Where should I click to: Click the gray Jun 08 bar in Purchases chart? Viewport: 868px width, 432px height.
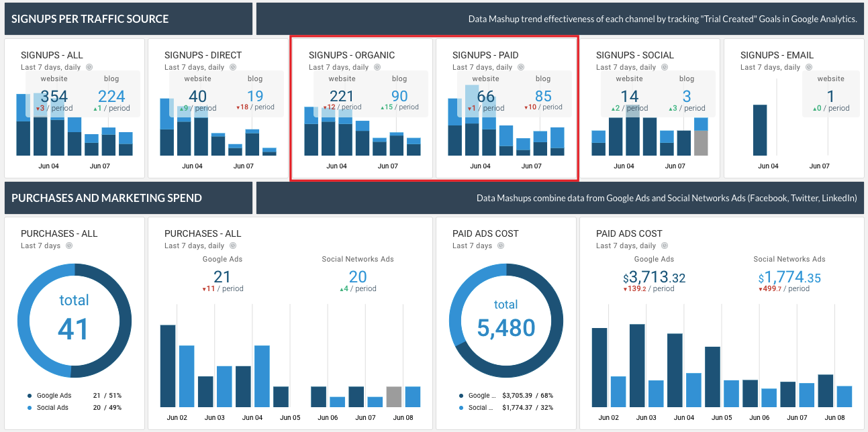coord(394,396)
